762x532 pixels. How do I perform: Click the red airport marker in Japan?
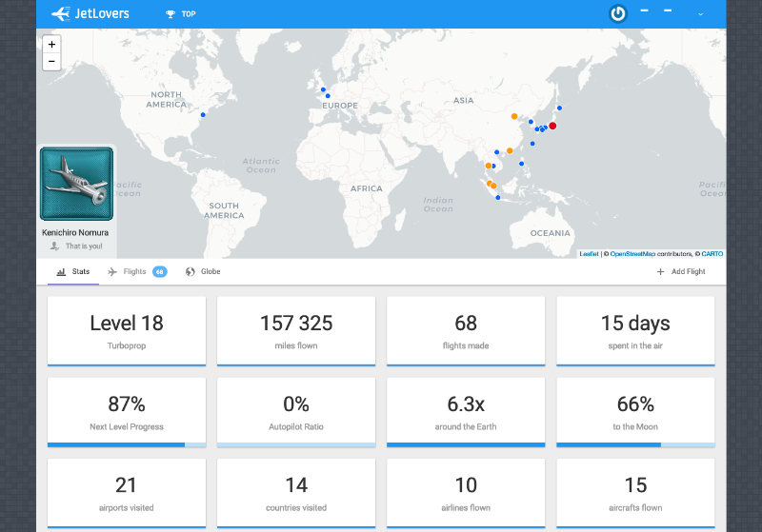pos(552,126)
